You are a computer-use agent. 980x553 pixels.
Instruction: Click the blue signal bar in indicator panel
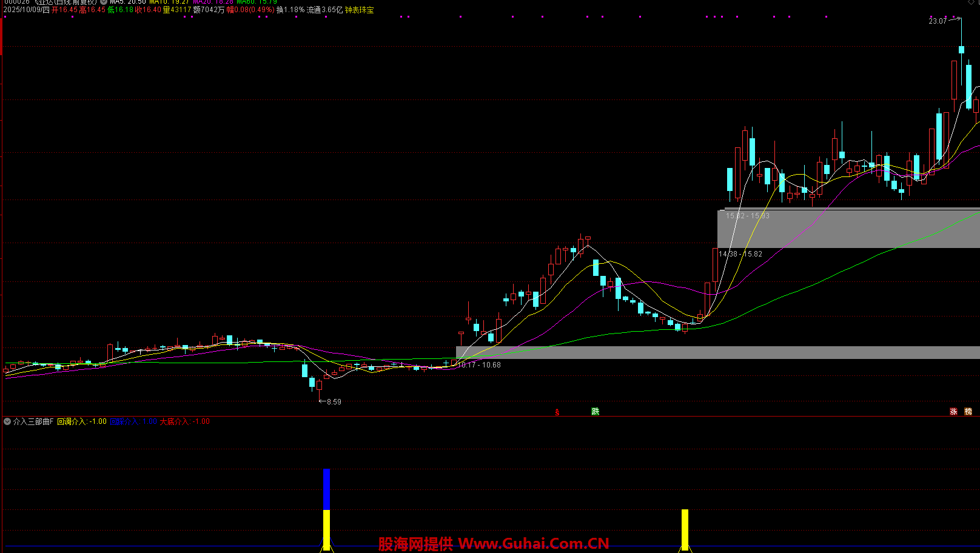(x=326, y=489)
